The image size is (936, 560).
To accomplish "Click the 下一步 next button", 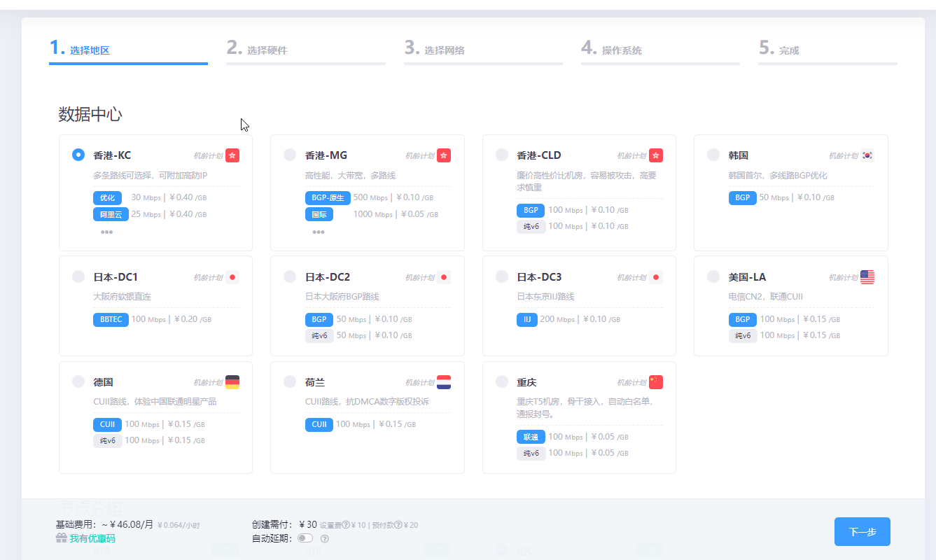I will (862, 532).
